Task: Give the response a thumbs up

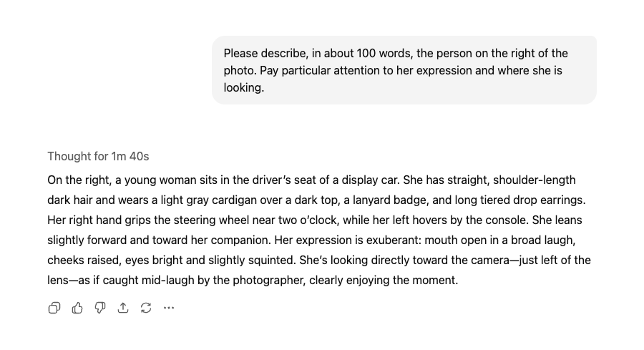Action: point(77,308)
